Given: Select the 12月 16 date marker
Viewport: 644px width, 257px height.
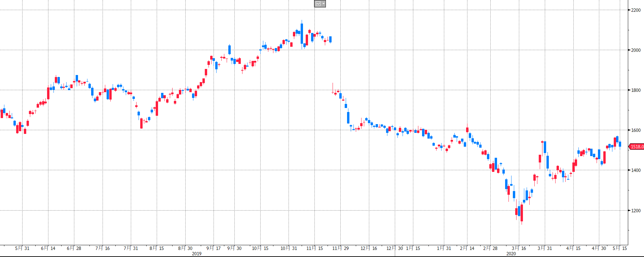Looking at the screenshot, I should tap(369, 248).
